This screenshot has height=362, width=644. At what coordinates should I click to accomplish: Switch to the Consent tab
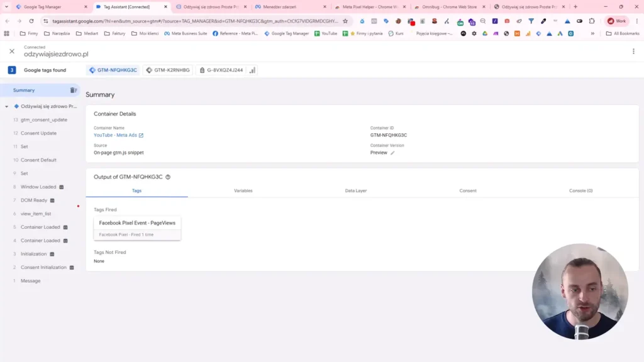(468, 191)
